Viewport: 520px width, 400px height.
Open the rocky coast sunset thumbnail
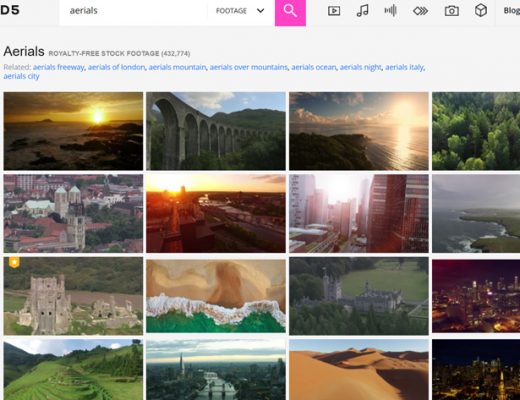[73, 131]
